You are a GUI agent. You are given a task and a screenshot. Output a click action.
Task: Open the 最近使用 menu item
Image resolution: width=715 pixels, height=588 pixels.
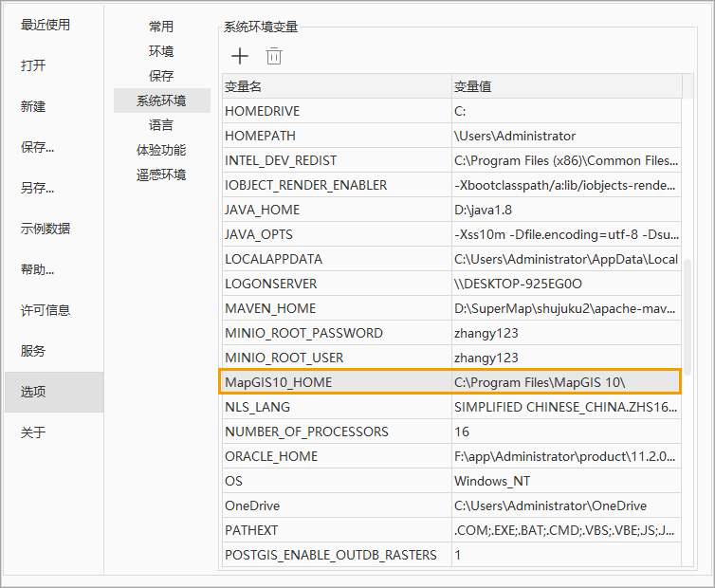point(46,25)
